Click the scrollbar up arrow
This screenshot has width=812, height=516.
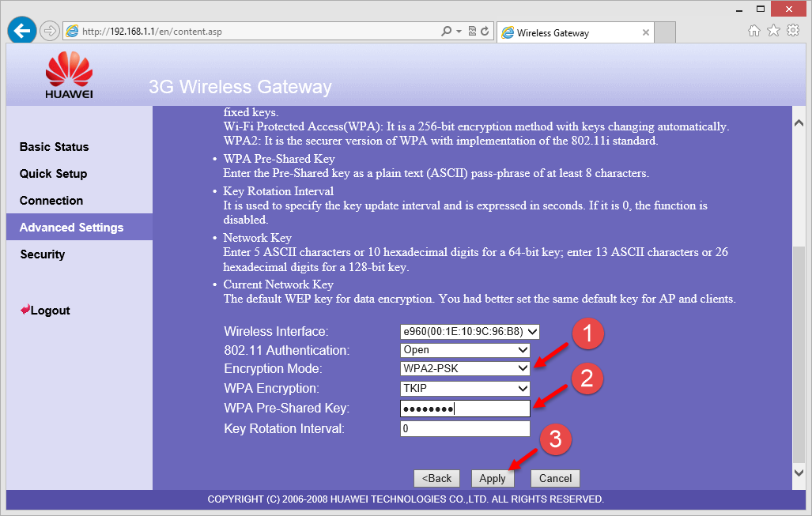tap(799, 123)
